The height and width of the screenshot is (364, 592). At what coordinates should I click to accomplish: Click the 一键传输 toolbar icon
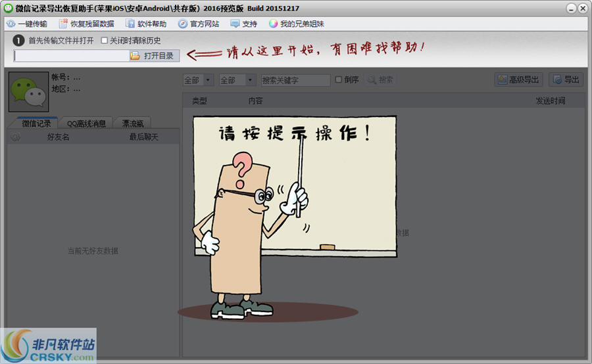(x=11, y=24)
